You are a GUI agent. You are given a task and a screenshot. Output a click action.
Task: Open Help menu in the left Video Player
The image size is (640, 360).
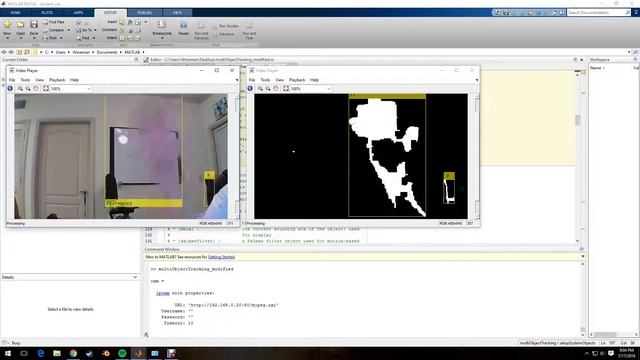(74, 80)
